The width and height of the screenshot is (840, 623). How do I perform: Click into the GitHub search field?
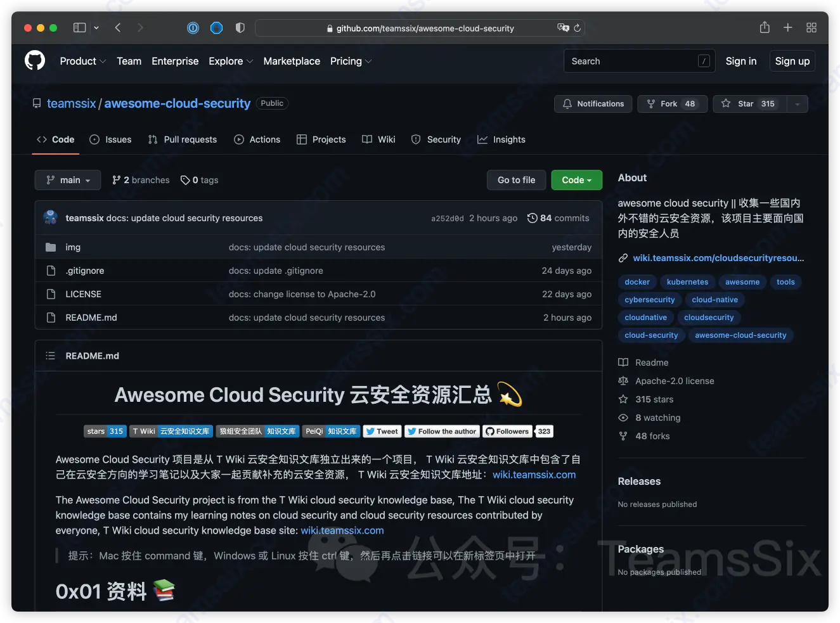(x=631, y=61)
